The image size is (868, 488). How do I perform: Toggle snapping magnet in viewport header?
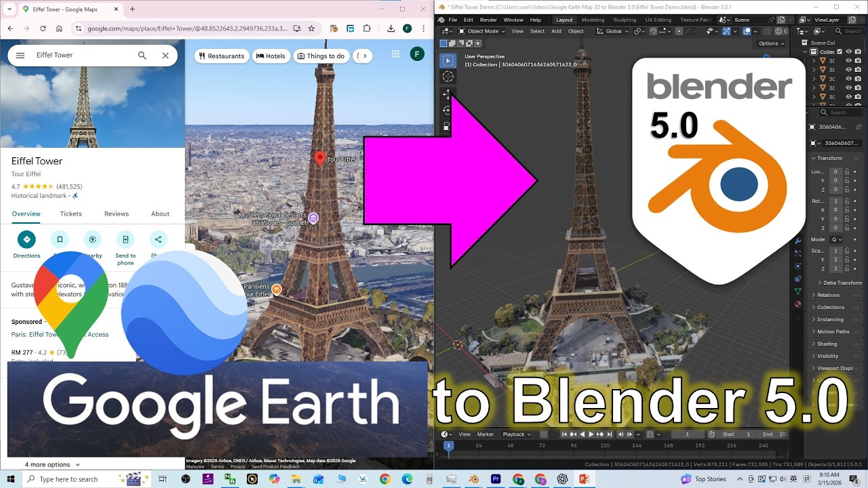[653, 31]
